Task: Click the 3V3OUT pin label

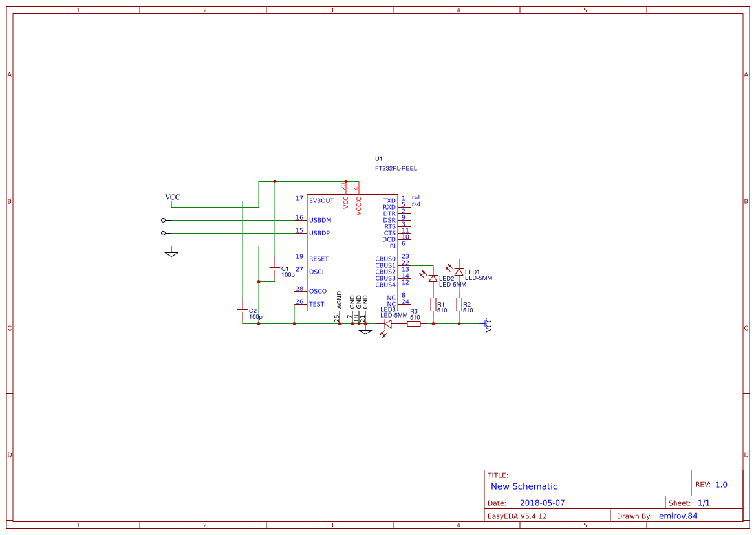Action: tap(321, 201)
